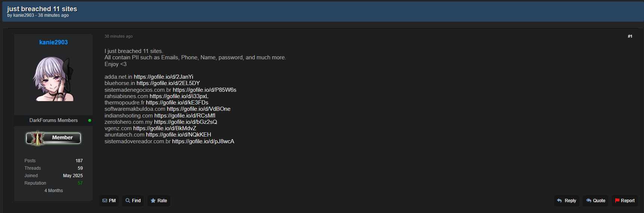Click the Member rank badge

53,138
